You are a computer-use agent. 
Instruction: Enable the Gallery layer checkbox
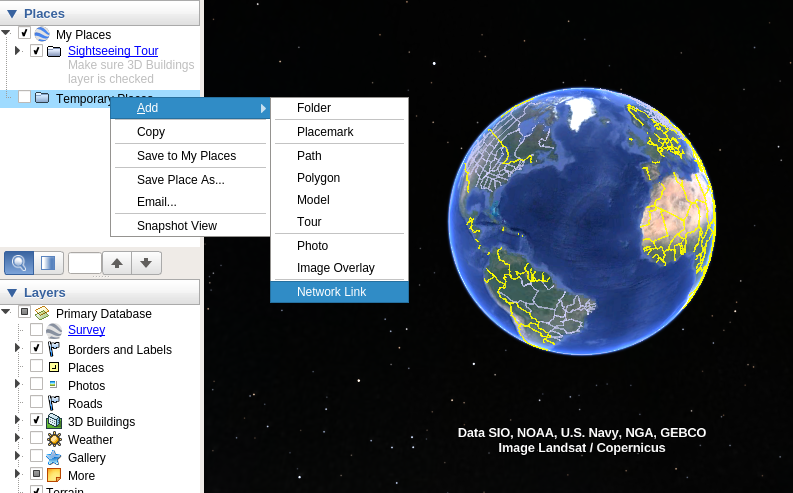click(36, 456)
